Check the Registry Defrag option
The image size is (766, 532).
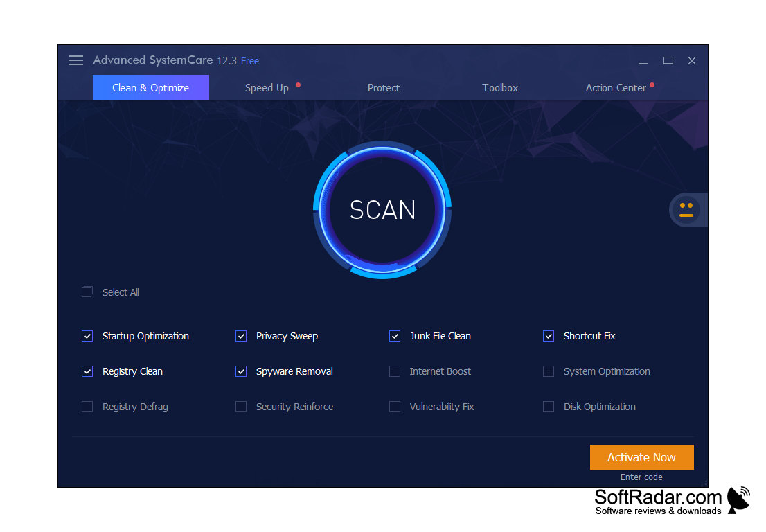87,407
